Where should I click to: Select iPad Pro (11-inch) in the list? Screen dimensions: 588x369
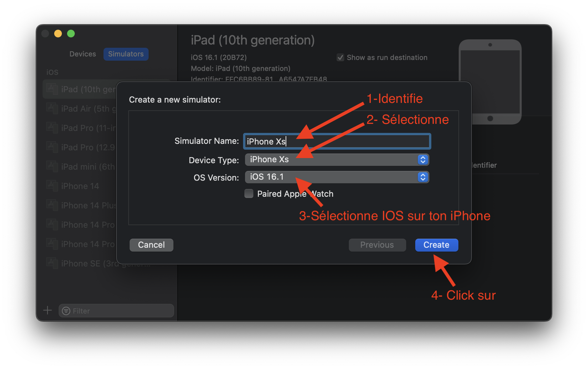[87, 128]
